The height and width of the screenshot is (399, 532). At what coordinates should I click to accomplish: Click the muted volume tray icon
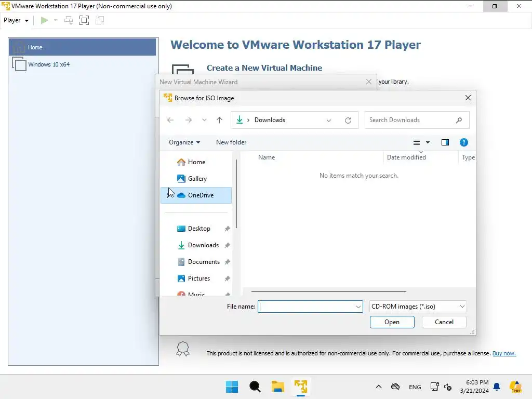coord(448,387)
